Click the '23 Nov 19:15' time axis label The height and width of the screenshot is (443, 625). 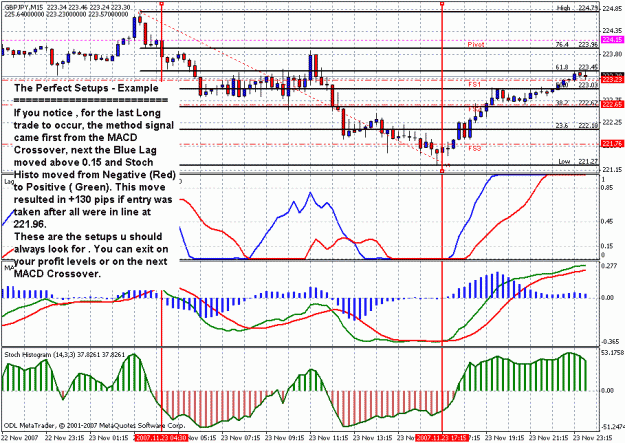pyautogui.click(x=505, y=438)
